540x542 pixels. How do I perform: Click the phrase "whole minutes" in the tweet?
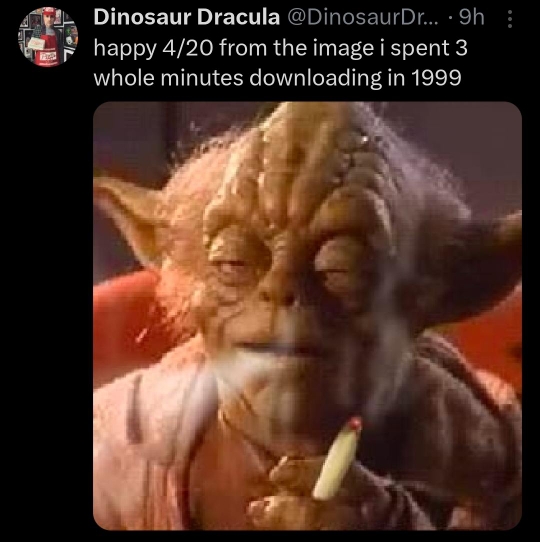point(168,78)
